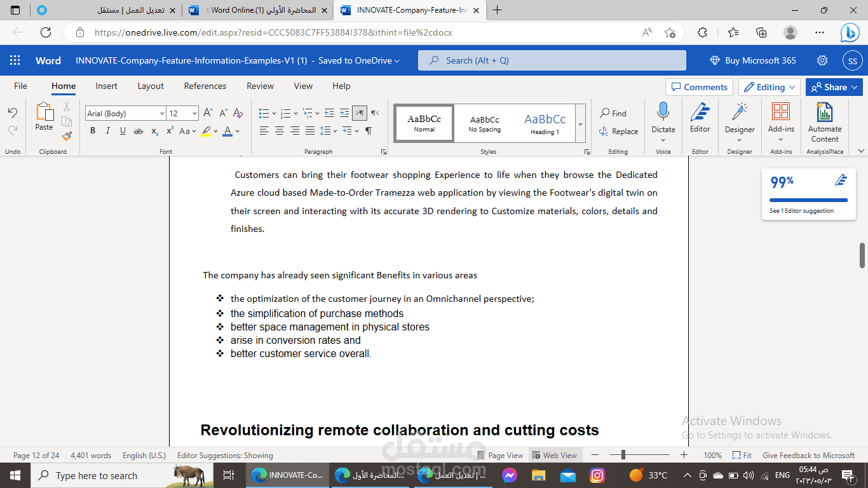Open the Replace tool

tap(618, 132)
